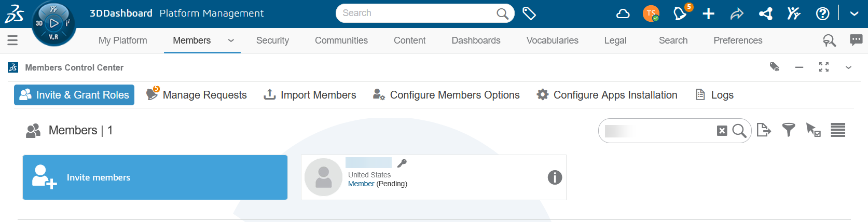Minimize the Members Control Center widget
868x222 pixels.
799,67
